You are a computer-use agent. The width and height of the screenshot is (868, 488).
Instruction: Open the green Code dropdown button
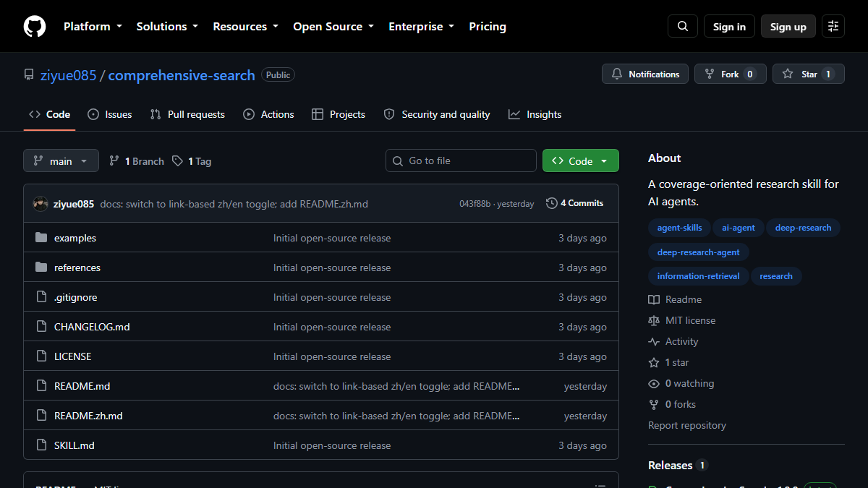pos(581,161)
